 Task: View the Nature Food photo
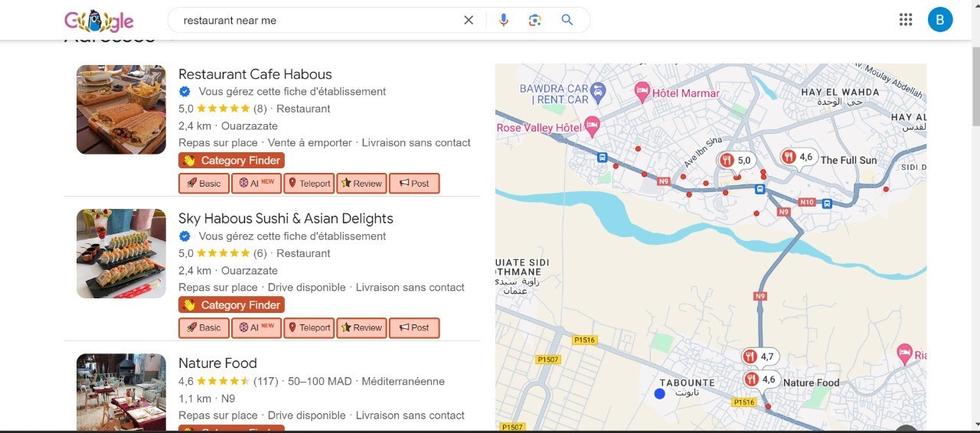pyautogui.click(x=121, y=392)
